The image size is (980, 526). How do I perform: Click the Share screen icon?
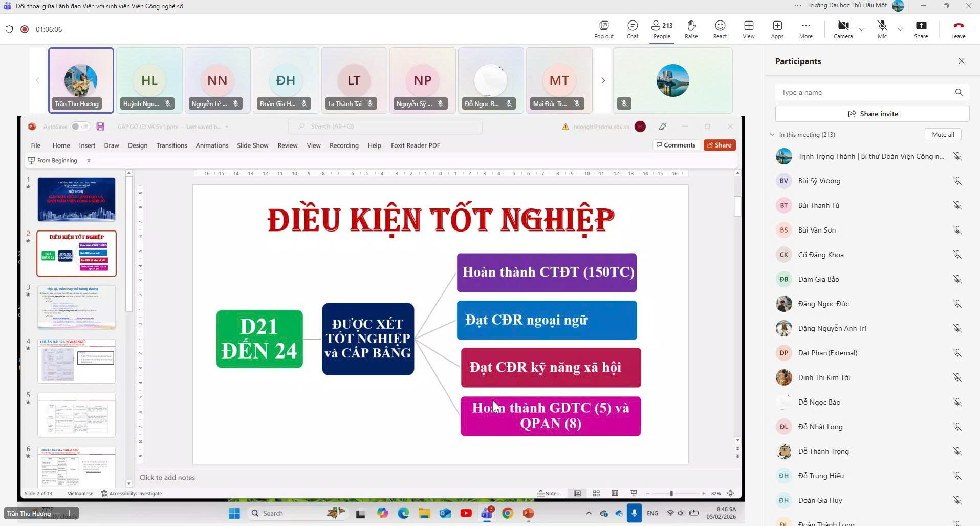click(921, 29)
